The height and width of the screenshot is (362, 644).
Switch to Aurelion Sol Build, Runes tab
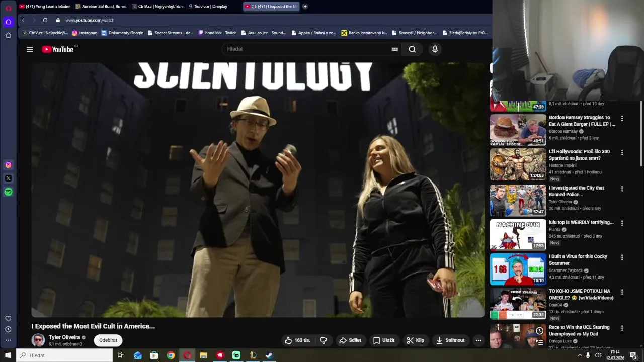tap(101, 7)
